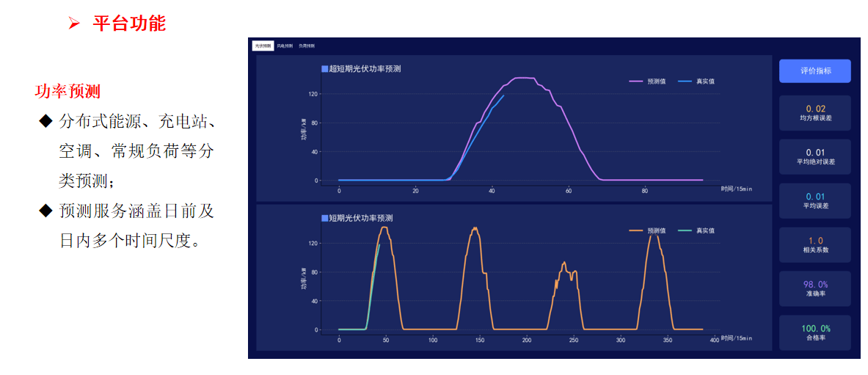Viewport: 868px width, 375px height.
Task: Click the 短期光伏功率预测 chart title
Action: point(361,218)
